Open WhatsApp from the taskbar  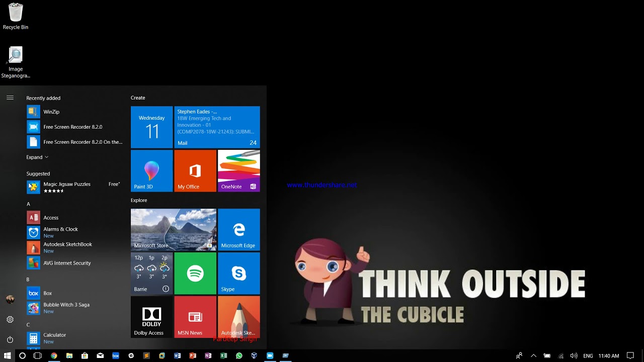(x=239, y=355)
